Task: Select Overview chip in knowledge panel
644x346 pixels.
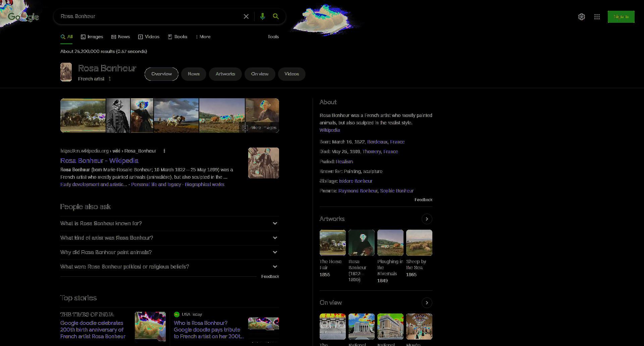Action: click(161, 74)
